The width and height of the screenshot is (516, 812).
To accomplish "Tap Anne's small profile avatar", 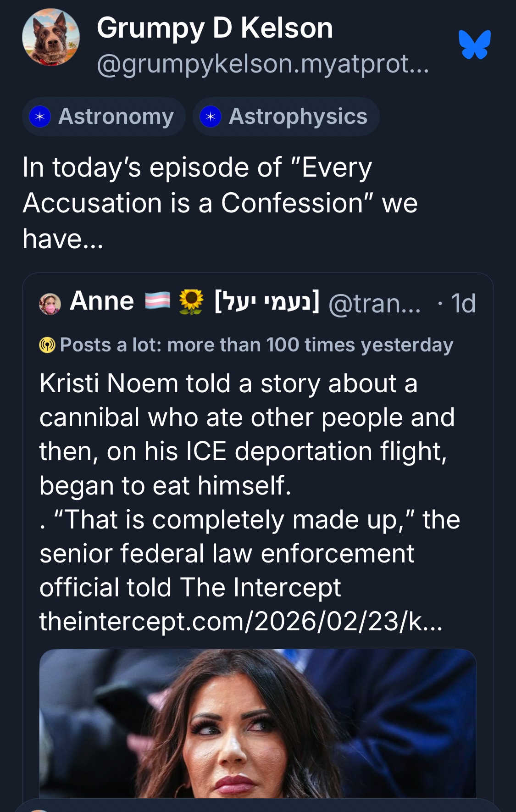I will 50,304.
